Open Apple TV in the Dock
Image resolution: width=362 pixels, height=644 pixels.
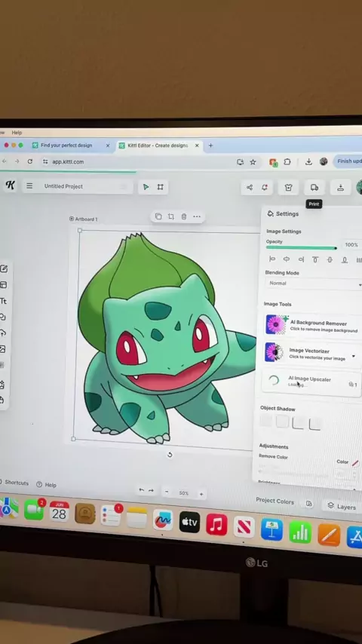click(189, 522)
